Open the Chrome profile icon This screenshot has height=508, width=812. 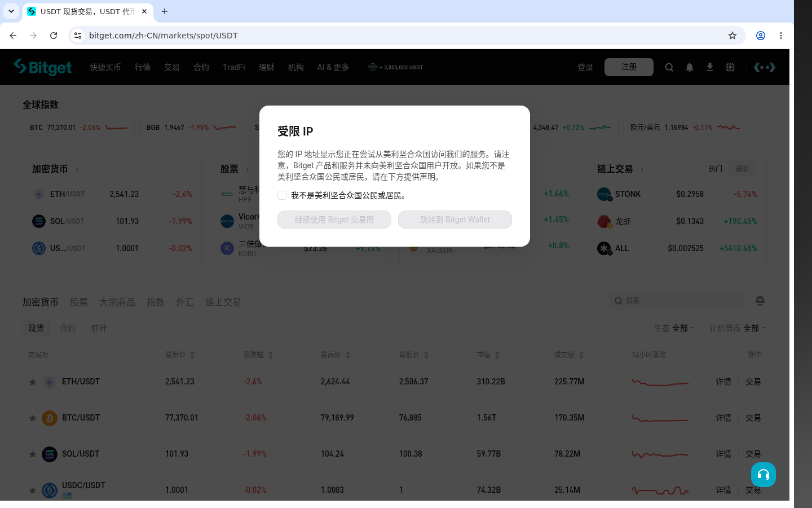(x=761, y=36)
